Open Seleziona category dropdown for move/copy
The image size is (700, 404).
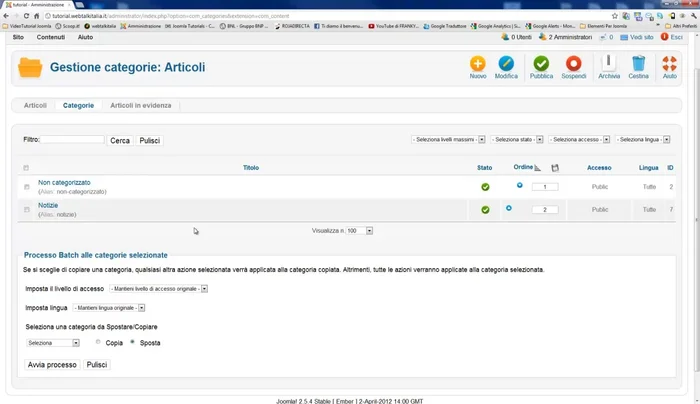[x=53, y=343]
